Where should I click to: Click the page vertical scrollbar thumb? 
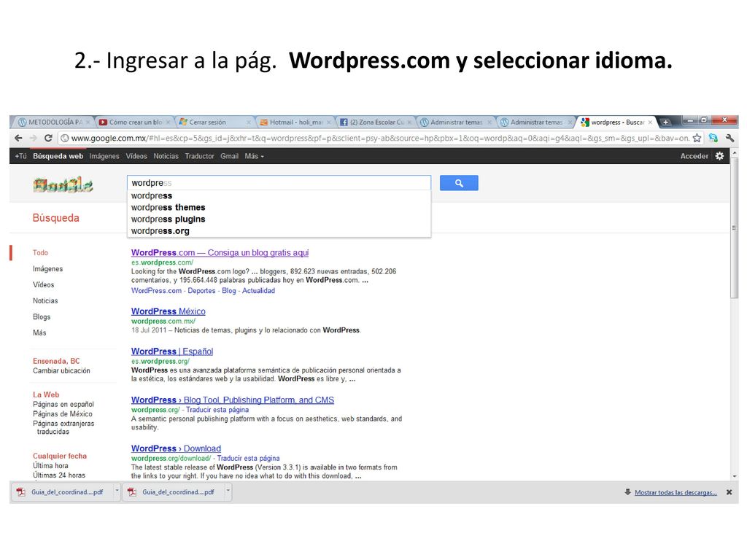click(x=734, y=228)
